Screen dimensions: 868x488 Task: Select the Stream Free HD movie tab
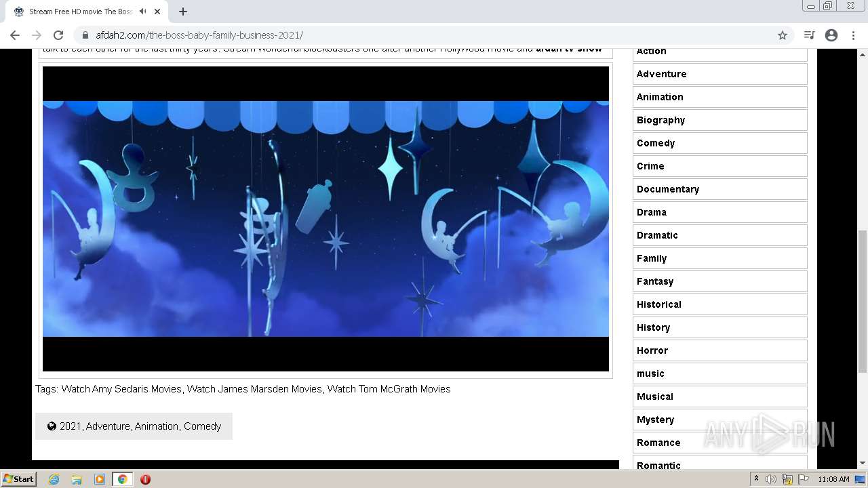pos(86,12)
